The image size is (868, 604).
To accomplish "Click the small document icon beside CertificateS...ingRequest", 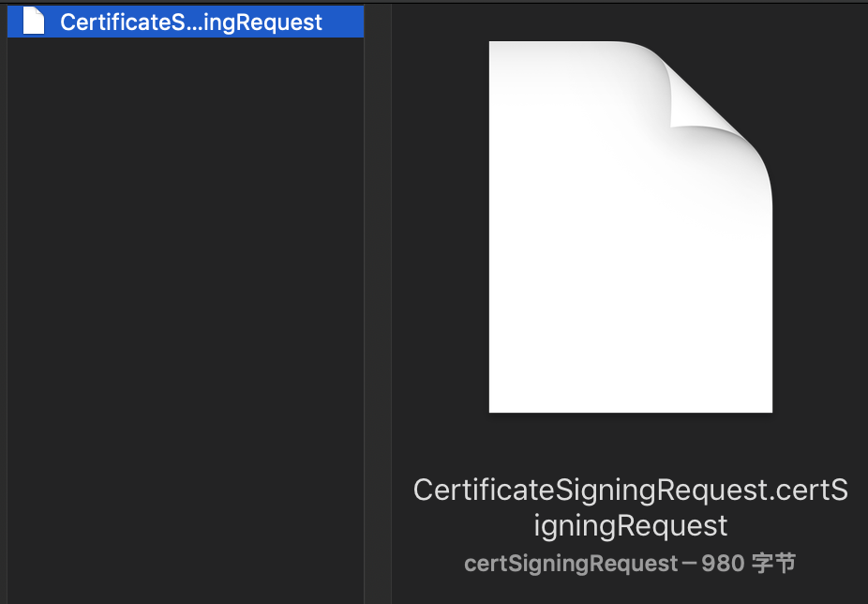I will point(33,21).
